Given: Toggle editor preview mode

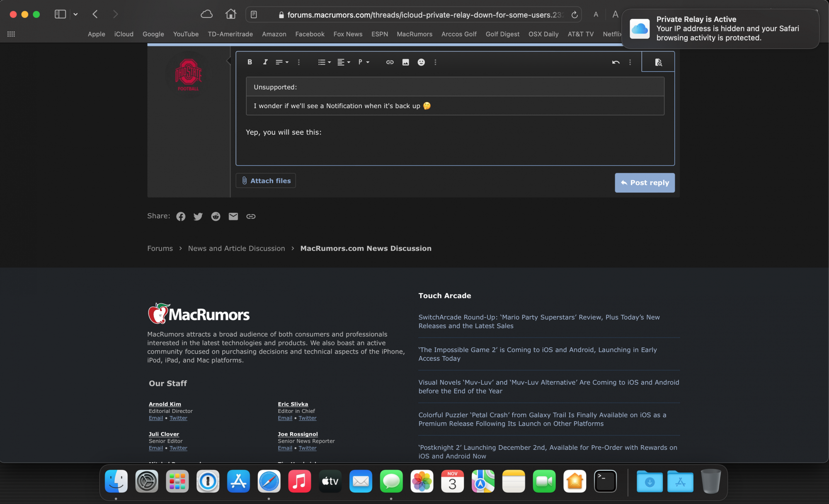Looking at the screenshot, I should coord(658,62).
